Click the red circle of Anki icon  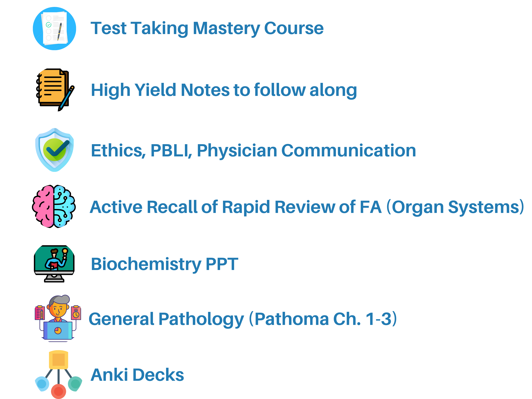pyautogui.click(x=58, y=391)
